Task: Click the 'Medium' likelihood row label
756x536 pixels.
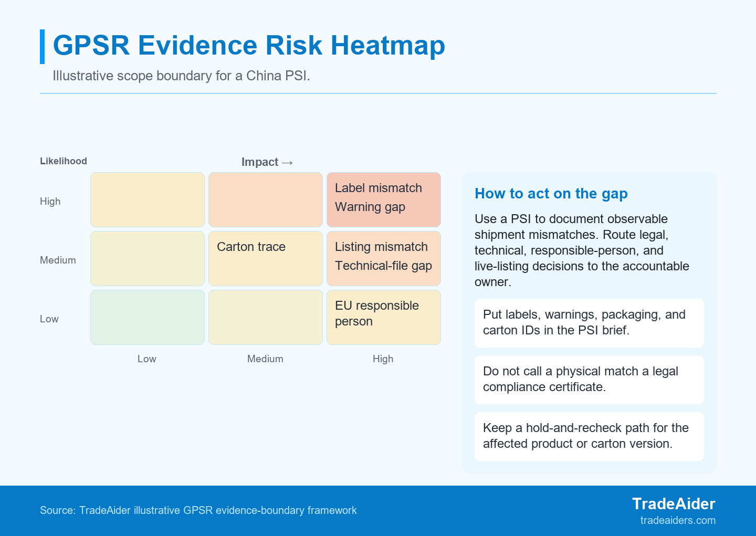Action: [58, 260]
